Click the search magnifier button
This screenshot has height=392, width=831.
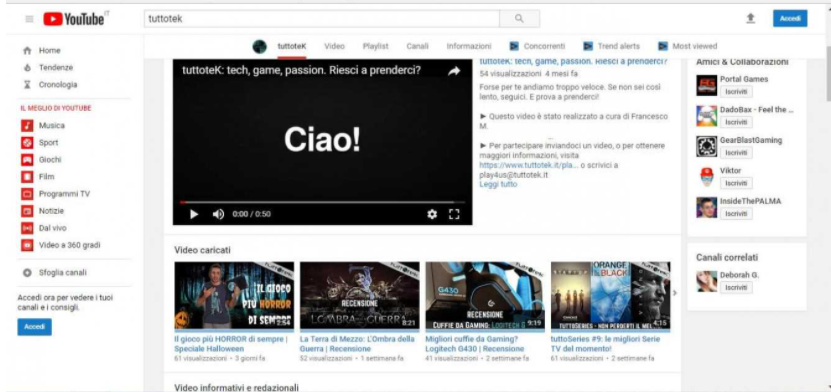(x=519, y=19)
